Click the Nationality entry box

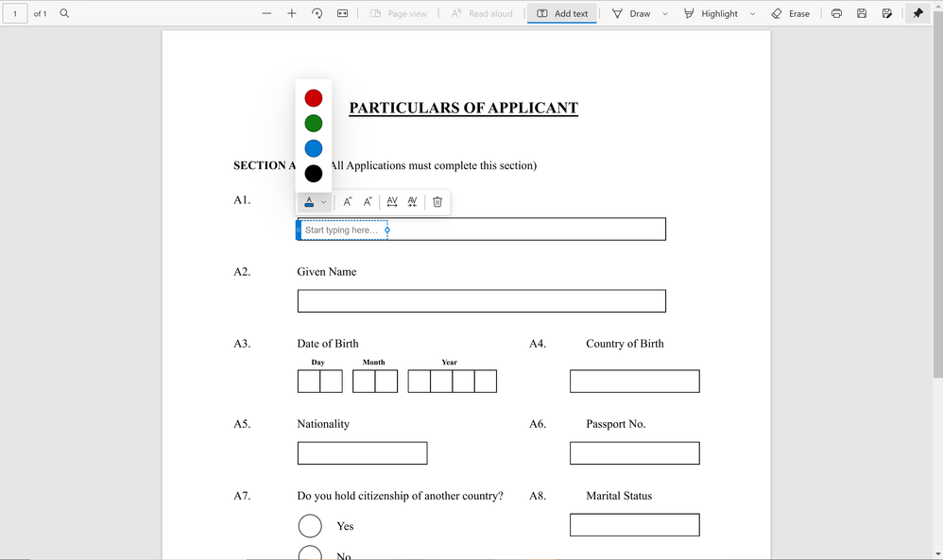coord(363,453)
